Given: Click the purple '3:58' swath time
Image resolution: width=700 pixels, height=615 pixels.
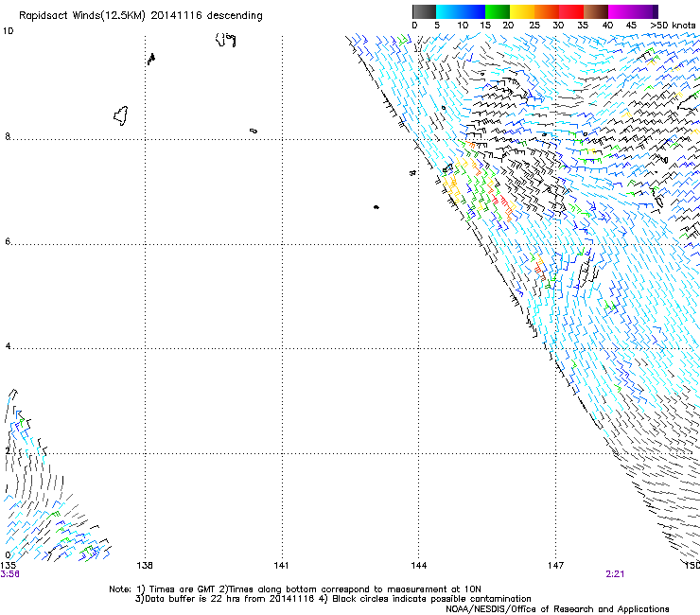Looking at the screenshot, I should coord(9,574).
